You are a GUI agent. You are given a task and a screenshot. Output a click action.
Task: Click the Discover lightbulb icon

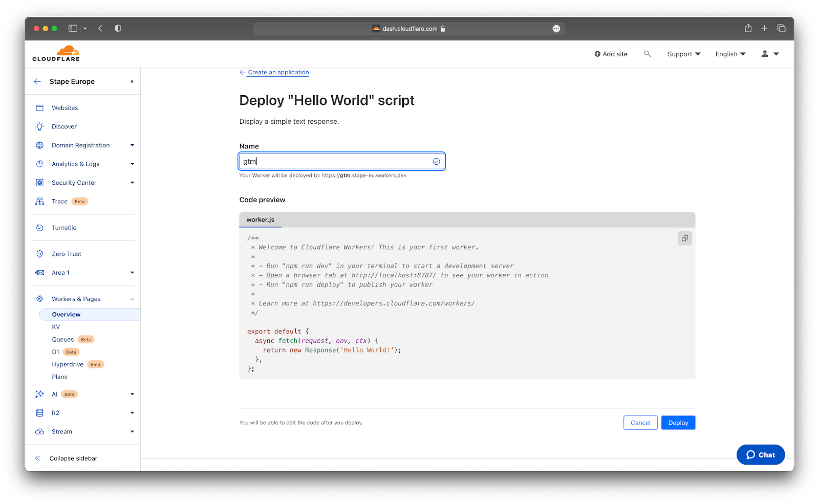click(x=39, y=126)
